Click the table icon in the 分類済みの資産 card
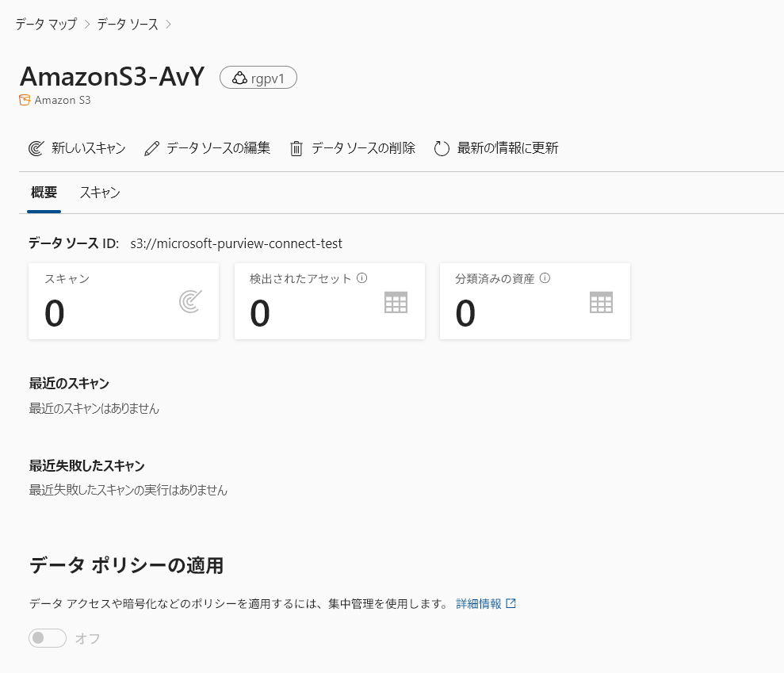The height and width of the screenshot is (673, 784). point(601,302)
